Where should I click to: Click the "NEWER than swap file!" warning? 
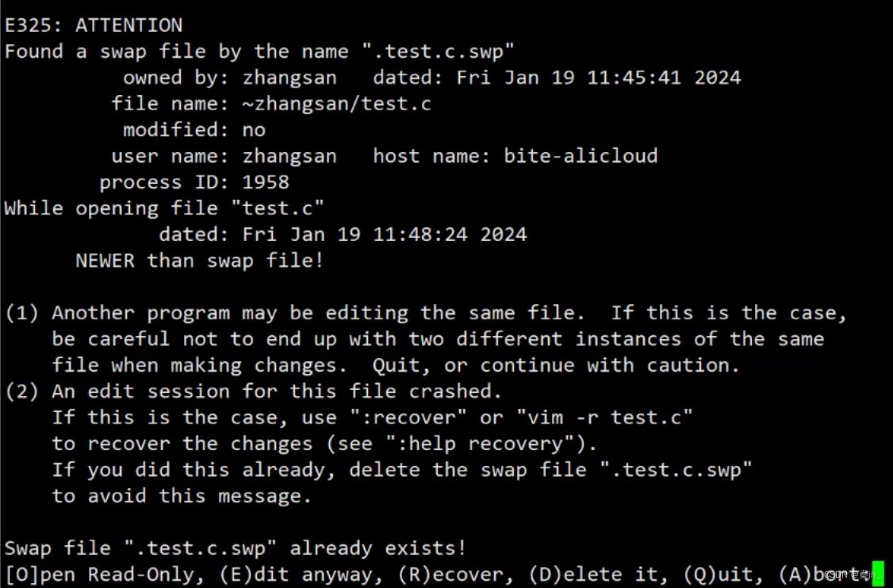(x=200, y=261)
